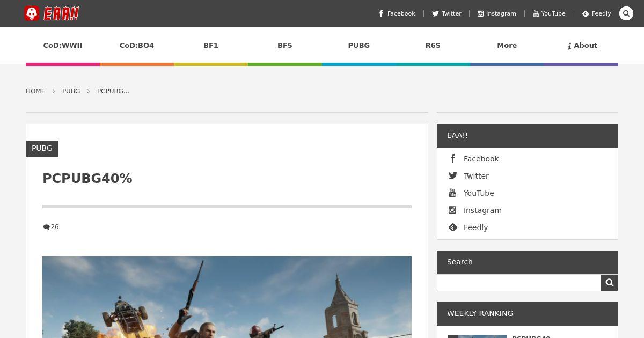
Task: Open Feedly link in top header
Action: point(597,13)
